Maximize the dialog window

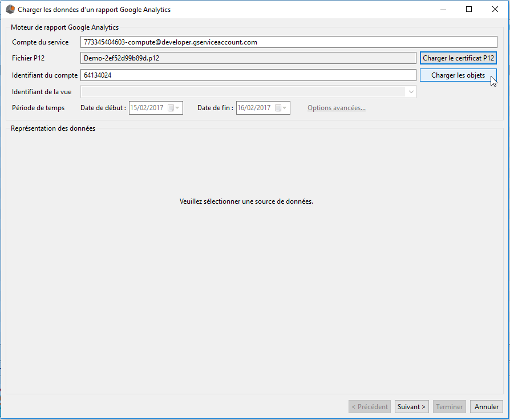coord(469,9)
